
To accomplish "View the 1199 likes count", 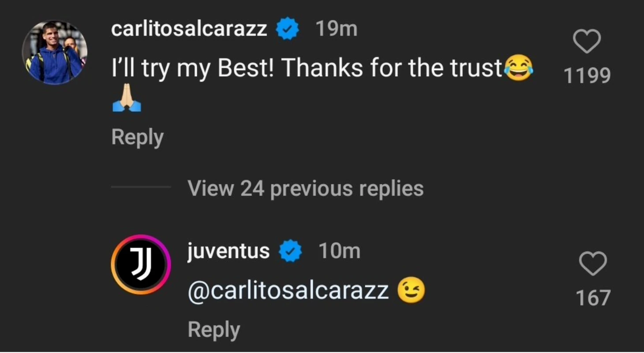I will coord(587,75).
